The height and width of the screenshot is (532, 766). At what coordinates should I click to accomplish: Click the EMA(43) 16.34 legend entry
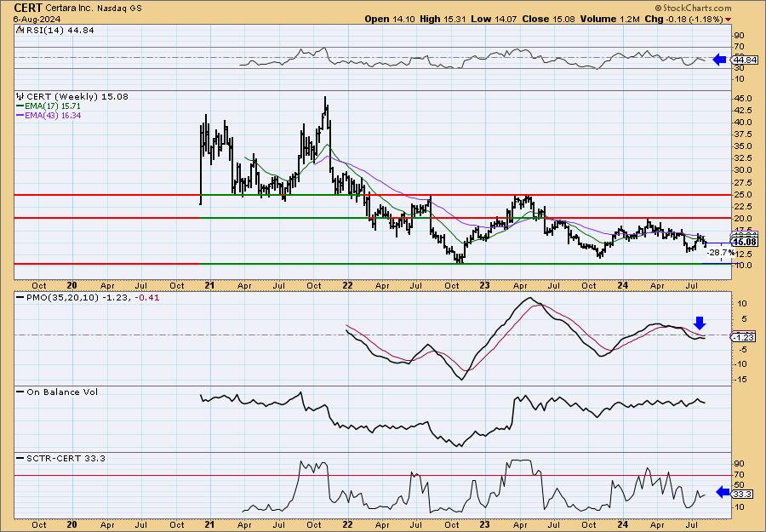pyautogui.click(x=53, y=116)
